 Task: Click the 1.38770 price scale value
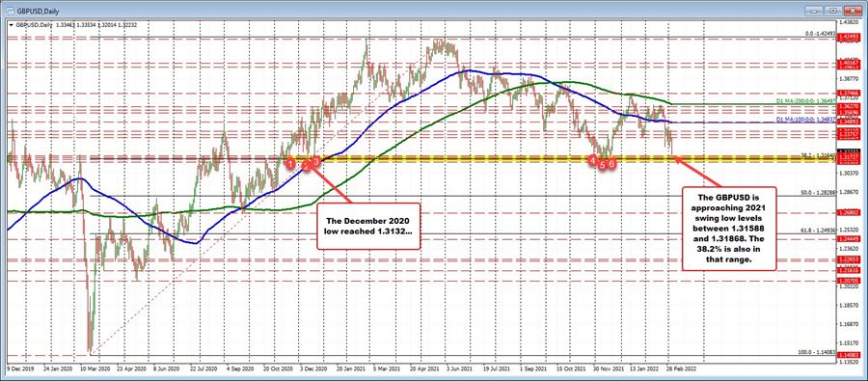click(848, 79)
